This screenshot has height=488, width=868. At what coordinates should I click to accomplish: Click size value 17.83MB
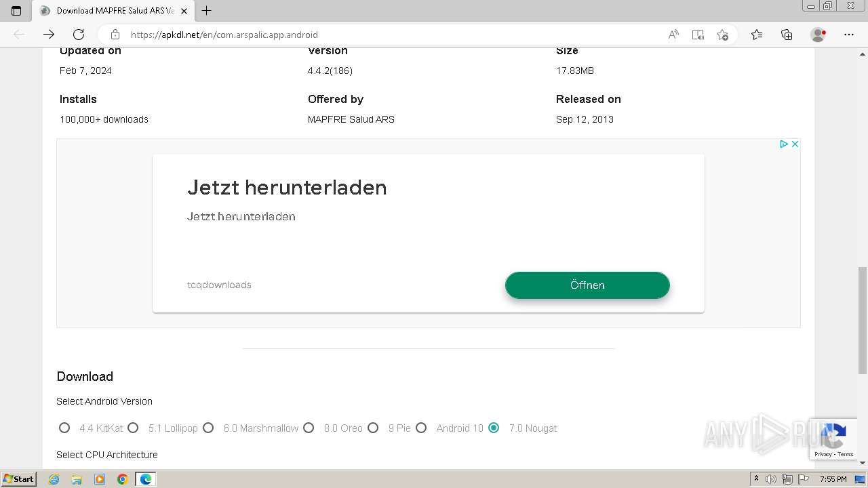click(575, 70)
